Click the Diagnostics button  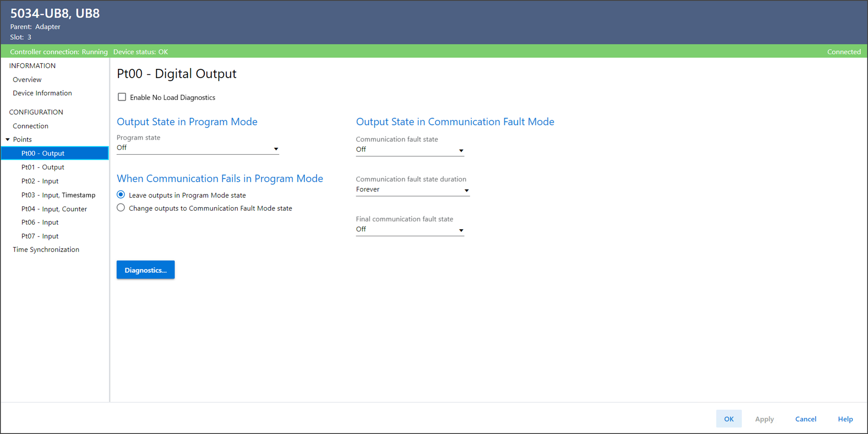[146, 270]
